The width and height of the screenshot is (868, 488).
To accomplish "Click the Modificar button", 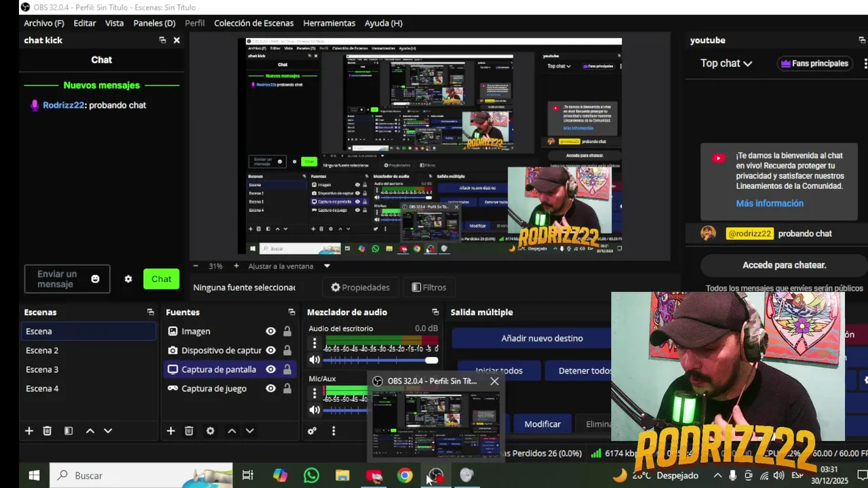I will (x=542, y=424).
